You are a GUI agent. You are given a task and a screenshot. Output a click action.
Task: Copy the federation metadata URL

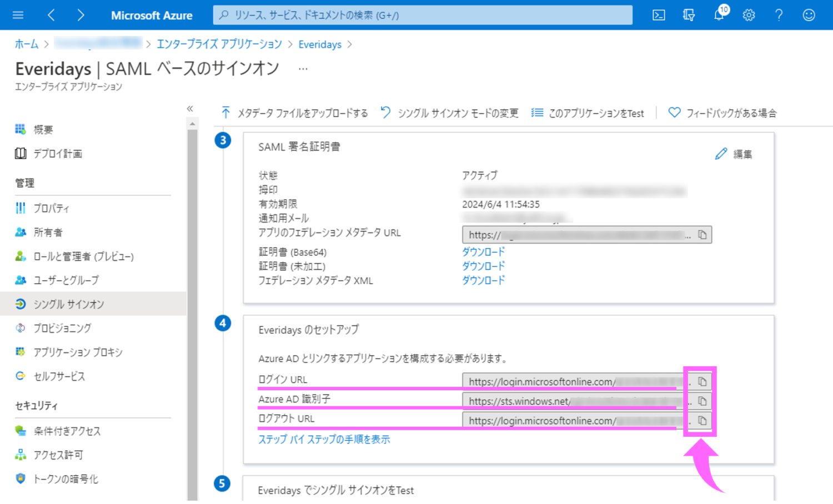coord(702,235)
